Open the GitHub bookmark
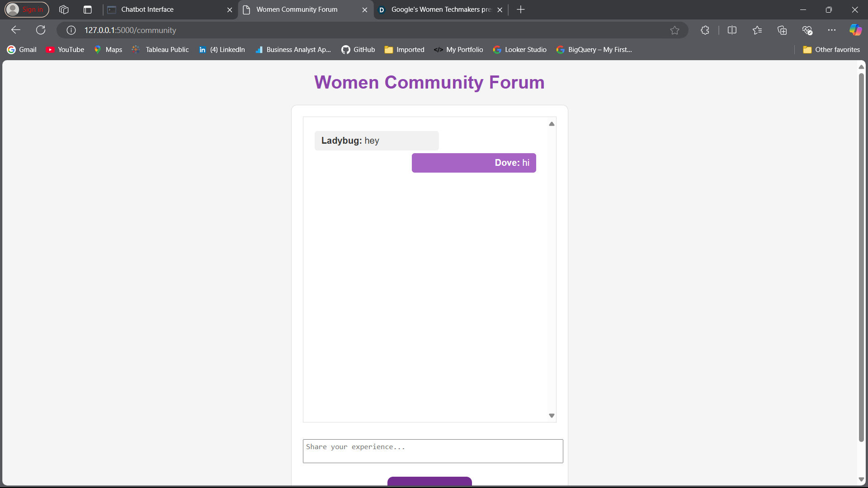Viewport: 868px width, 488px height. (x=358, y=50)
